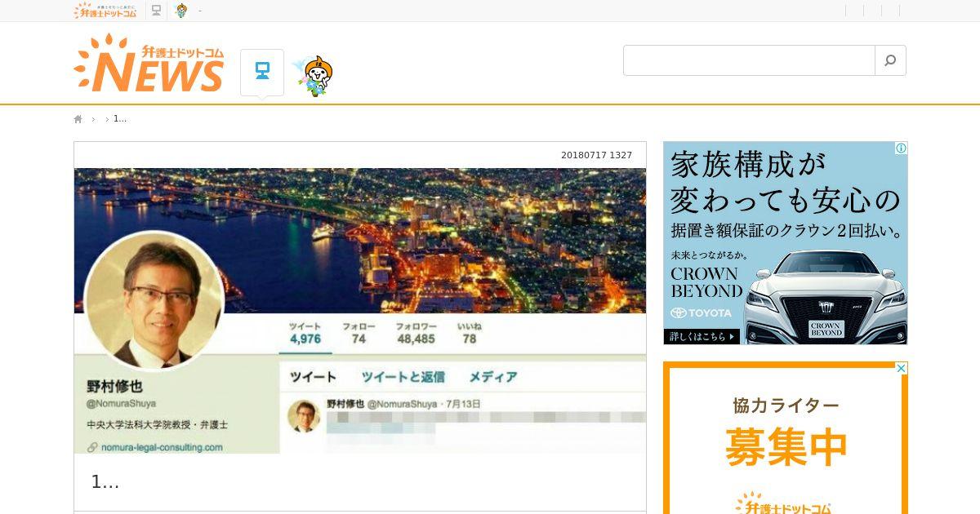Viewport: 980px width, 514px height.
Task: Click small tweet avatar beside 7月13日 tweet
Action: (304, 417)
